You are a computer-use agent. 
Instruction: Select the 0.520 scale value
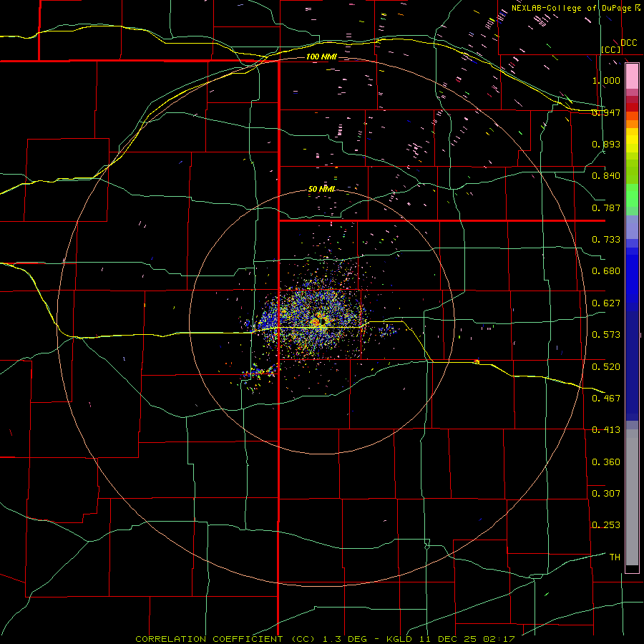coord(606,367)
